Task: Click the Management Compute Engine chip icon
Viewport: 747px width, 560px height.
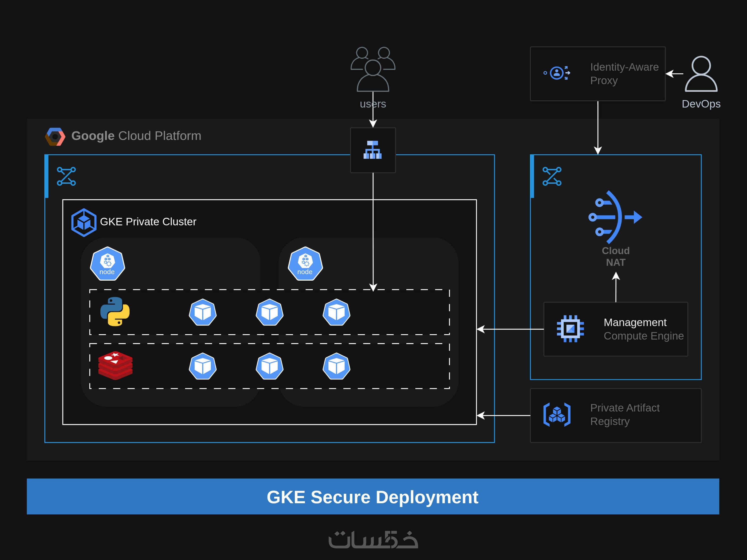Action: (570, 329)
